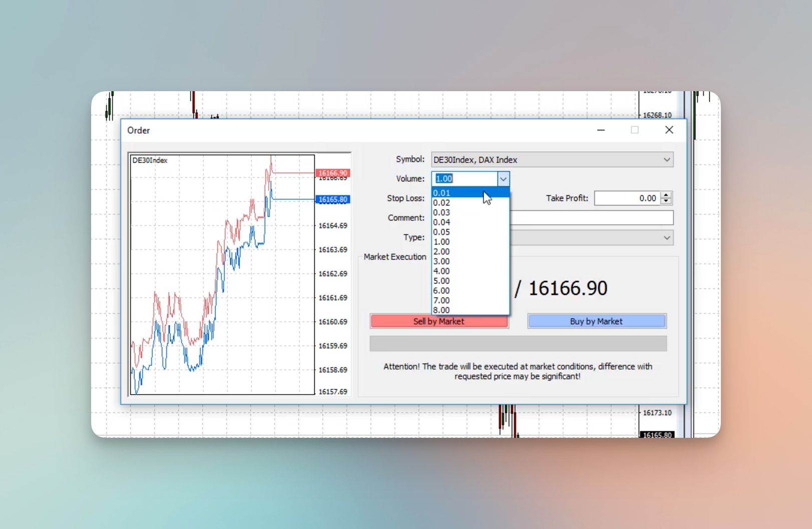This screenshot has height=529, width=812.
Task: Close the Order dialog window
Action: pos(669,130)
